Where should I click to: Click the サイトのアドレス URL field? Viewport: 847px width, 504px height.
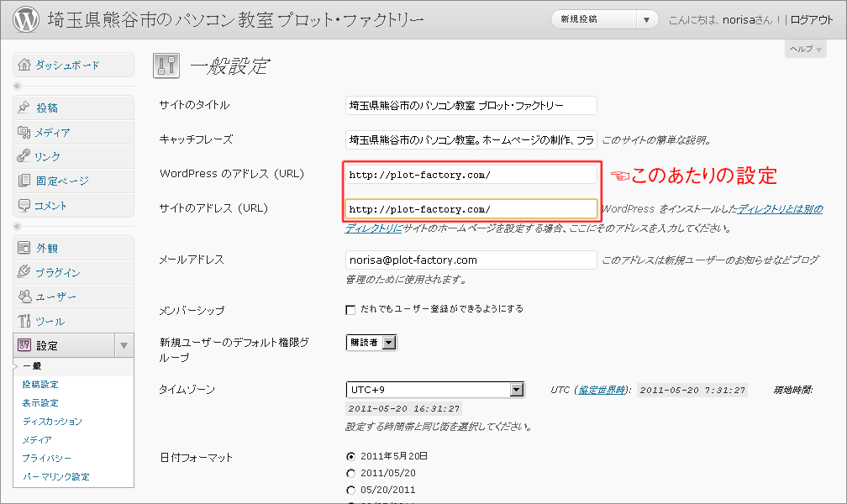(471, 208)
